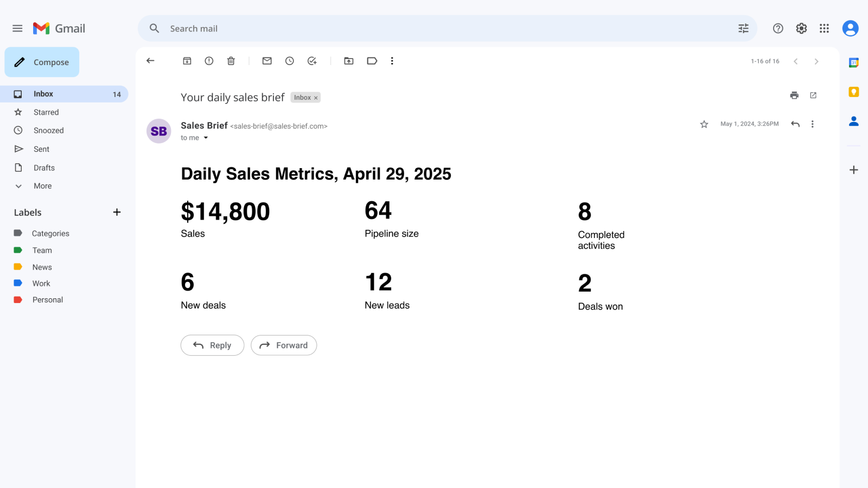Remove the Inbox label from this email
Screen dimensions: 868x488
(x=316, y=98)
